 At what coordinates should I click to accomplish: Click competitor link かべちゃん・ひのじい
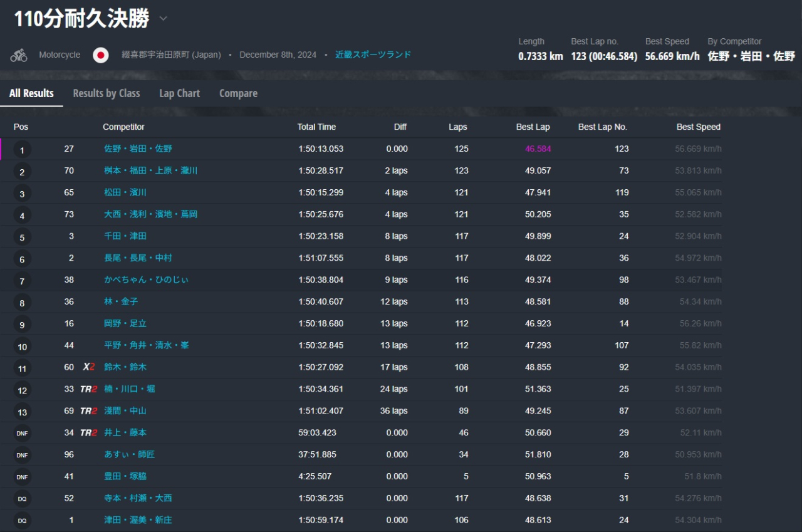coord(146,280)
